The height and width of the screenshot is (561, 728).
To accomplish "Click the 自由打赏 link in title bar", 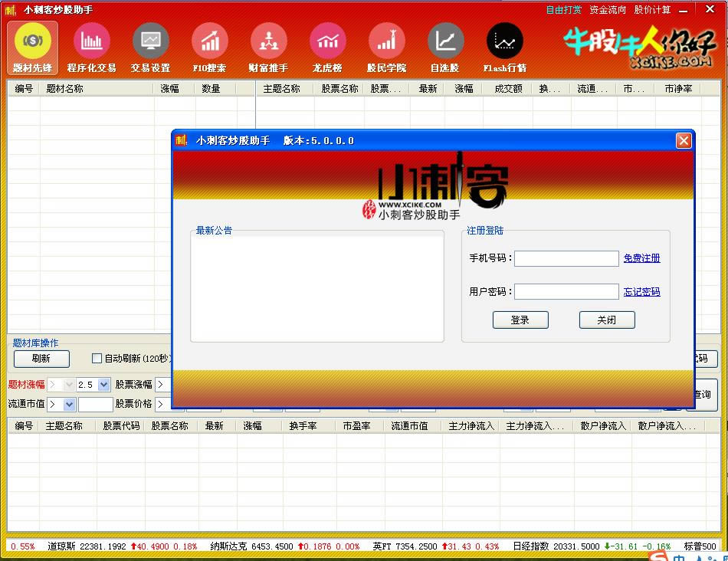I will [563, 10].
